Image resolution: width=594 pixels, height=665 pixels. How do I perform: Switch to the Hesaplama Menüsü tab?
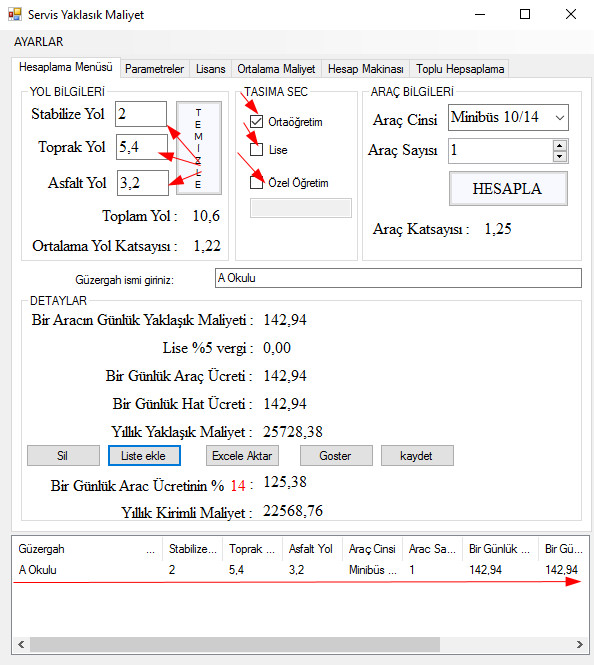point(66,67)
